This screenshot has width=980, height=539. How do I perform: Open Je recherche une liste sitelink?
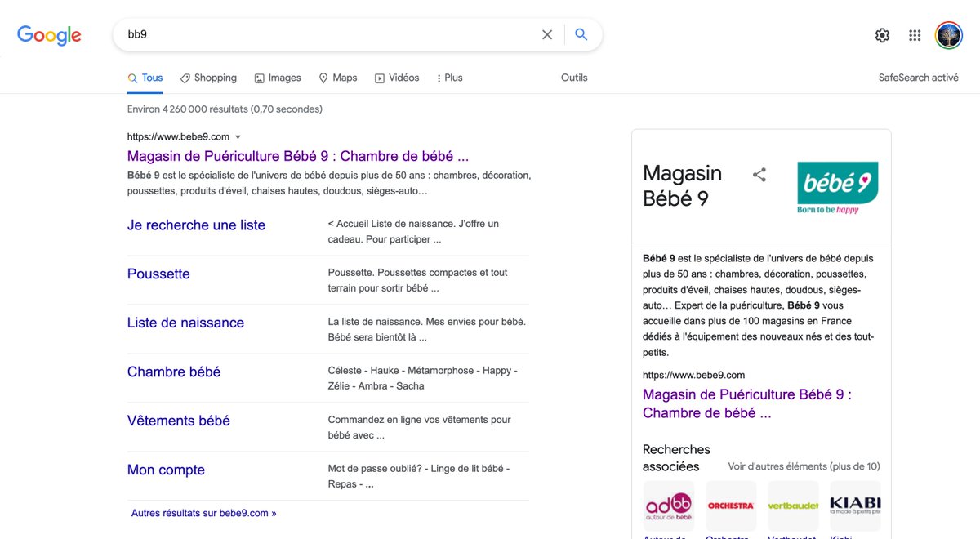196,225
